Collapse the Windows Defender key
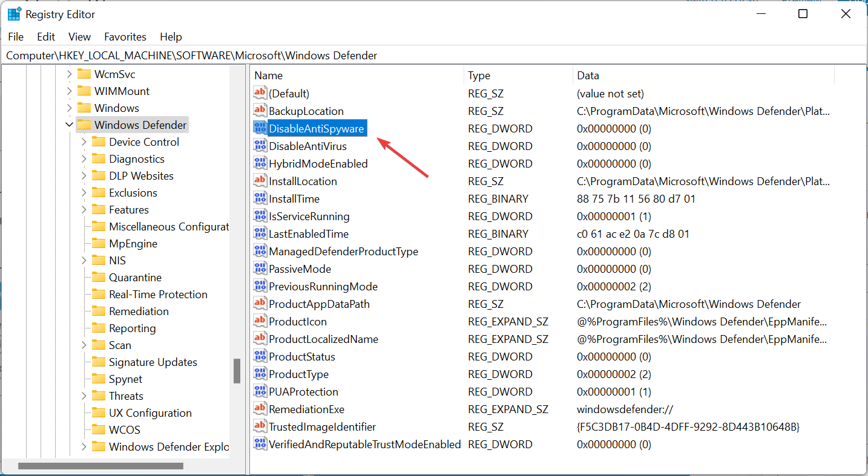 69,125
